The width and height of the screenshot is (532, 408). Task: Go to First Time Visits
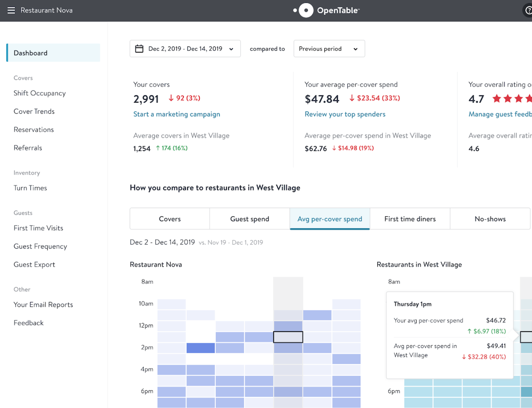[x=38, y=228]
